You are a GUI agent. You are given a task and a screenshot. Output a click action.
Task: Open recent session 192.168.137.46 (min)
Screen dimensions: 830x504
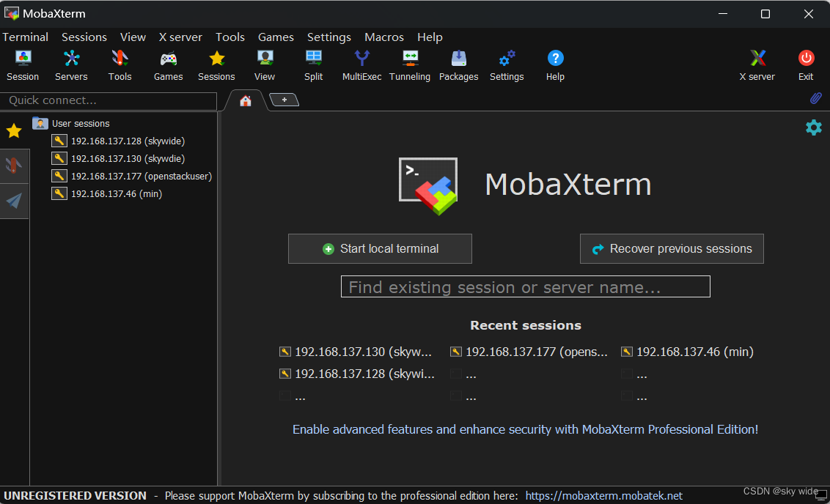(x=687, y=352)
